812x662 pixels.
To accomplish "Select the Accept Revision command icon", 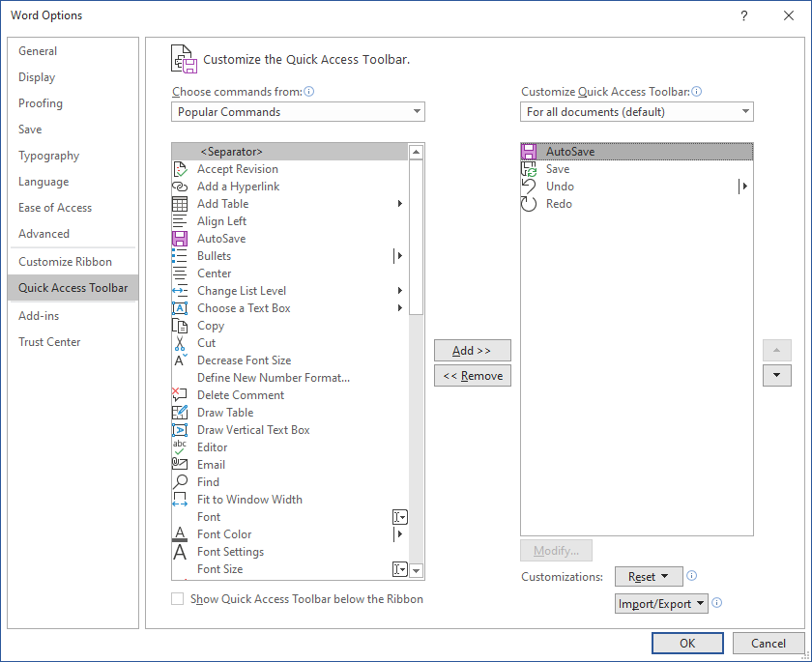I will (x=180, y=169).
